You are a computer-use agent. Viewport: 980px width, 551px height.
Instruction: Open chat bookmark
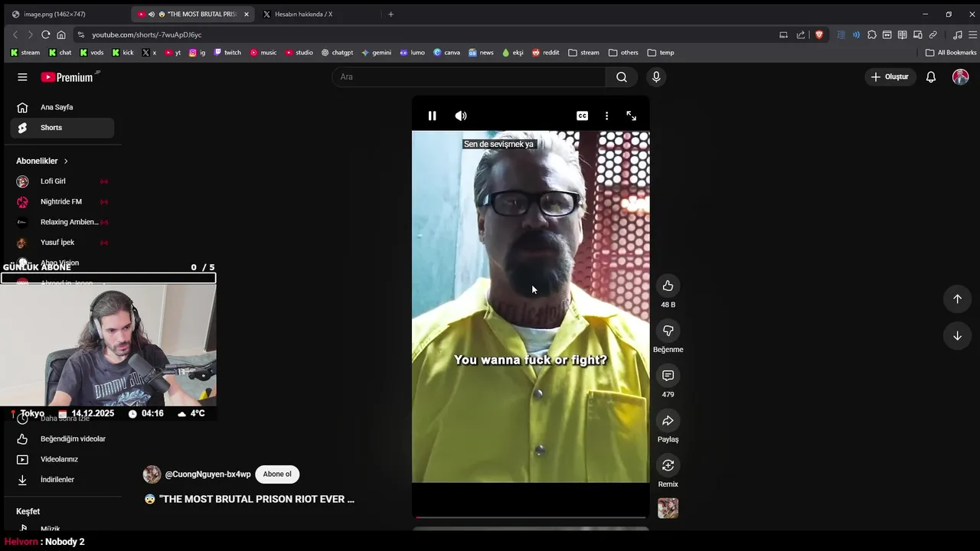click(x=60, y=53)
